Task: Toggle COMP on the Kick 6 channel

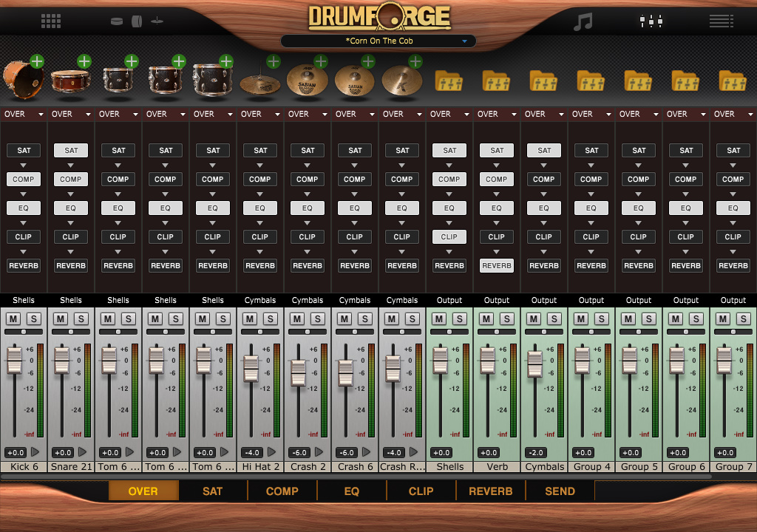Action: [24, 179]
